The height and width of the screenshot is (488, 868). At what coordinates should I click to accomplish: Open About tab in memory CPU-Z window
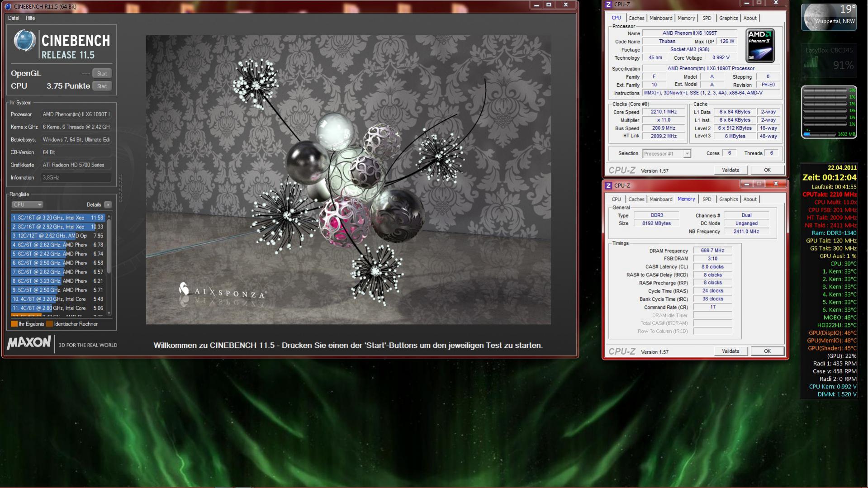[x=750, y=199]
